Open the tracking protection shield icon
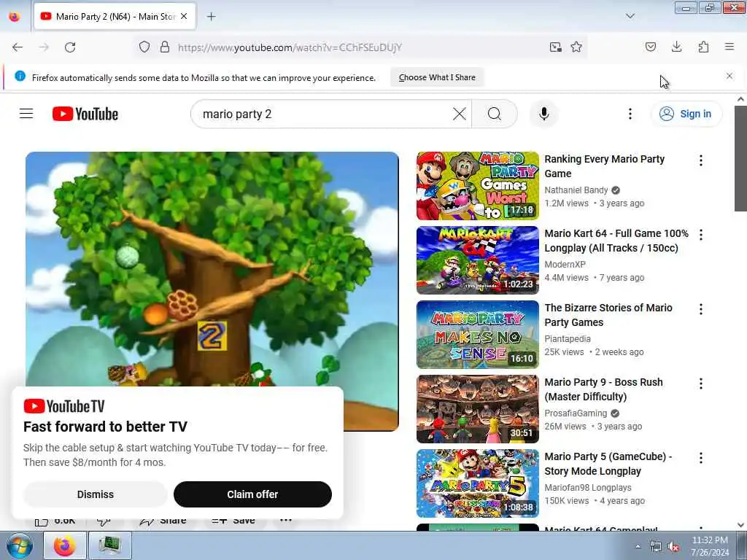 point(144,47)
